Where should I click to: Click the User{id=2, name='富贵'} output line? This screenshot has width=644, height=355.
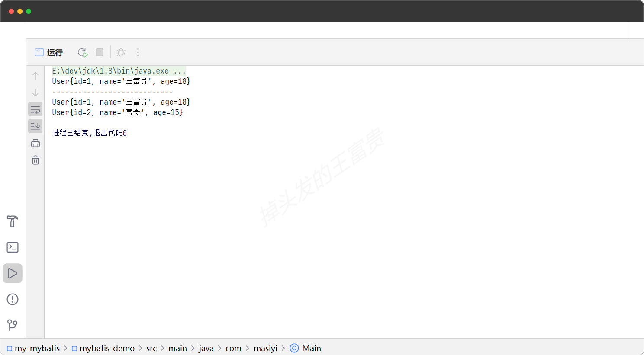click(118, 112)
